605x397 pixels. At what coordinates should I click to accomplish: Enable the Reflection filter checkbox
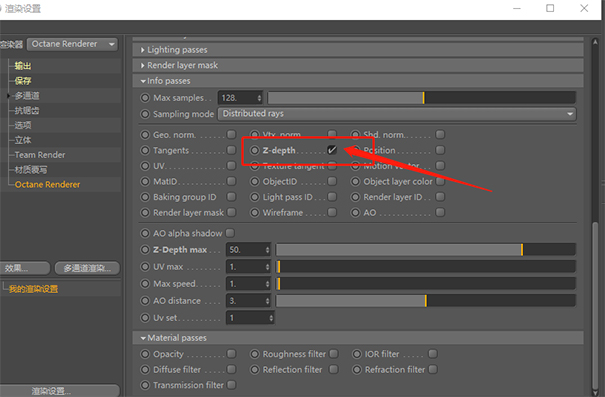pos(333,370)
